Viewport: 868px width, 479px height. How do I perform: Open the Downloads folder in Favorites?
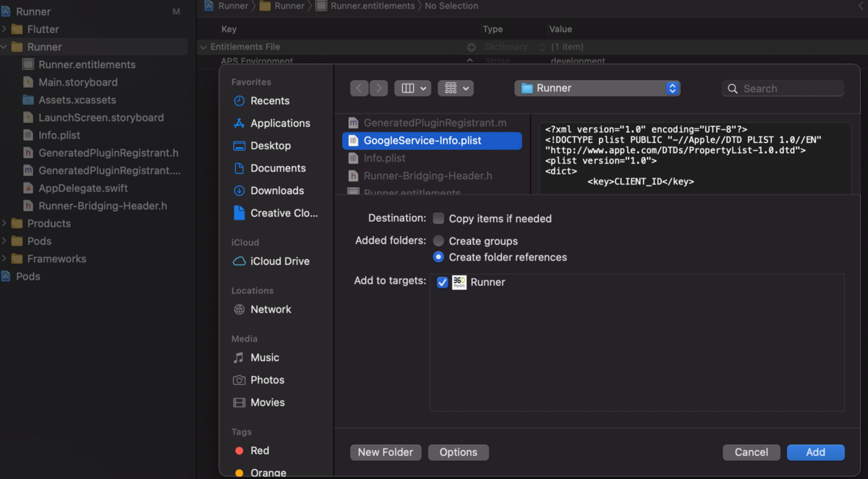click(277, 190)
